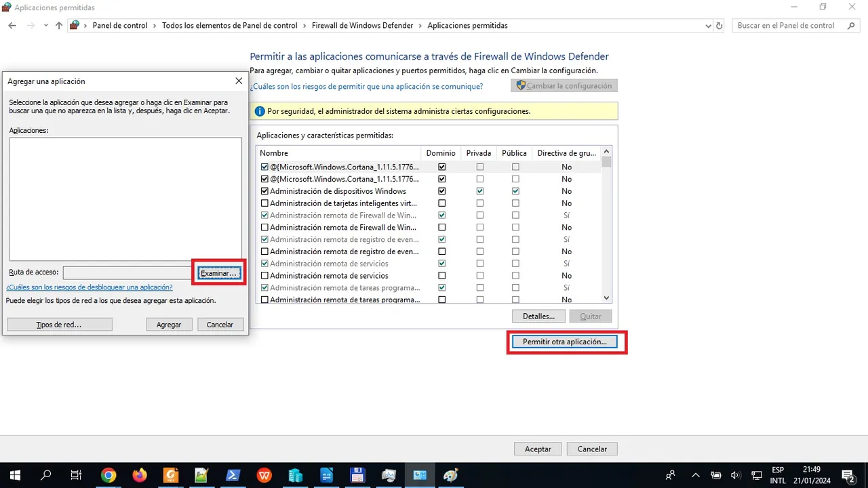
Task: Launch Firefox from the taskbar
Action: 140,475
